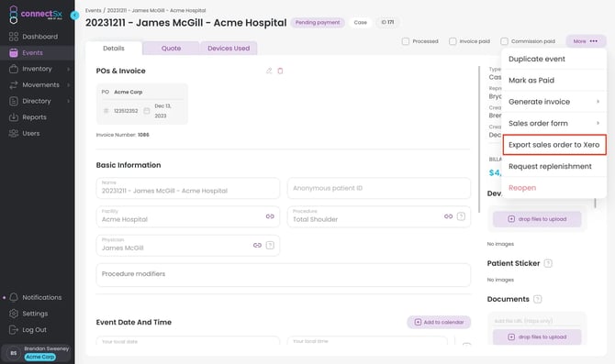
Task: Click the Notifications bell icon
Action: [x=14, y=297]
